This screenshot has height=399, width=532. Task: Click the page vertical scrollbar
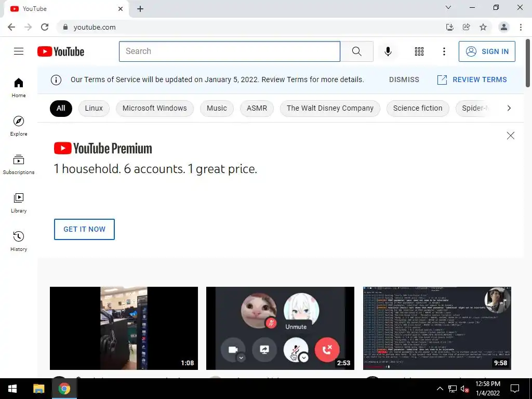528,63
